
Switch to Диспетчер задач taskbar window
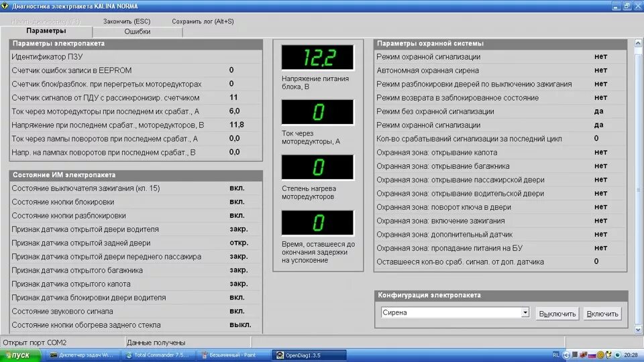point(82,355)
